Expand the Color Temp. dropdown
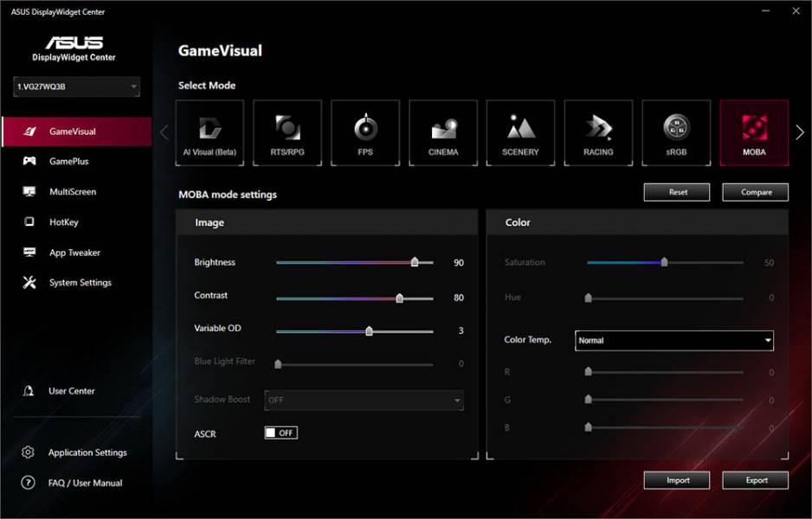 point(674,341)
